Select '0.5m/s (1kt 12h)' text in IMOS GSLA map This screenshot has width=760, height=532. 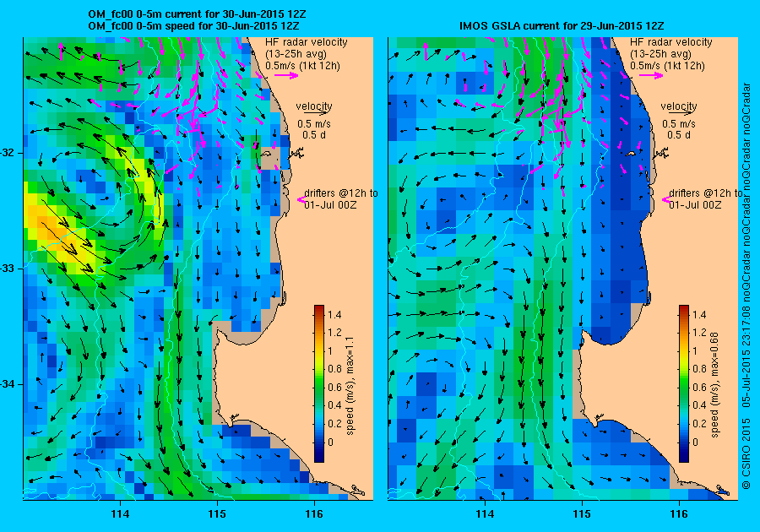[667, 66]
